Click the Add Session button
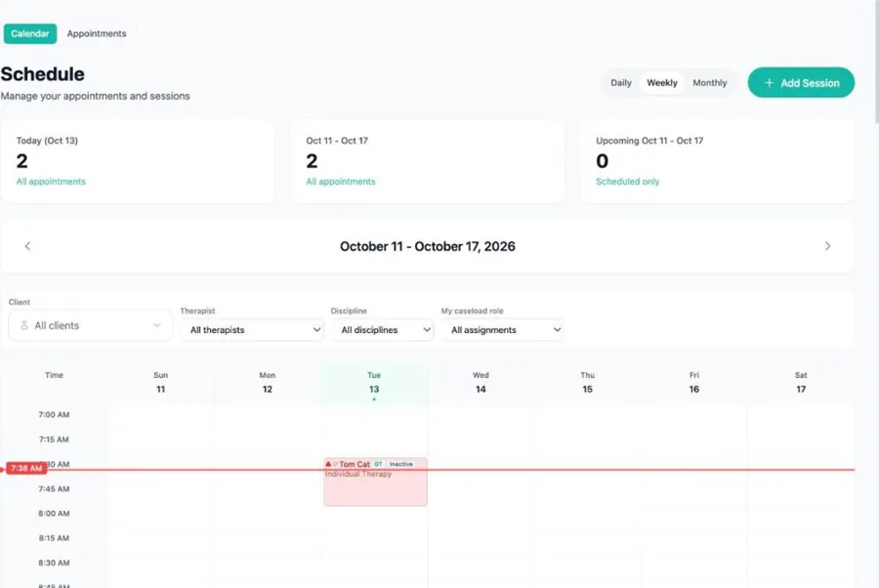Viewport: 879px width, 588px height. point(801,82)
